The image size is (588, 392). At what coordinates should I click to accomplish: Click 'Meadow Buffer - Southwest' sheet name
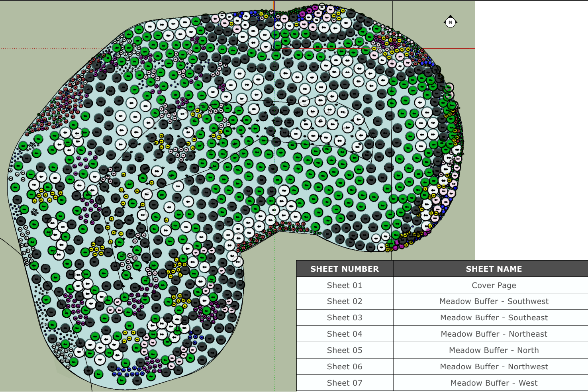coord(494,301)
